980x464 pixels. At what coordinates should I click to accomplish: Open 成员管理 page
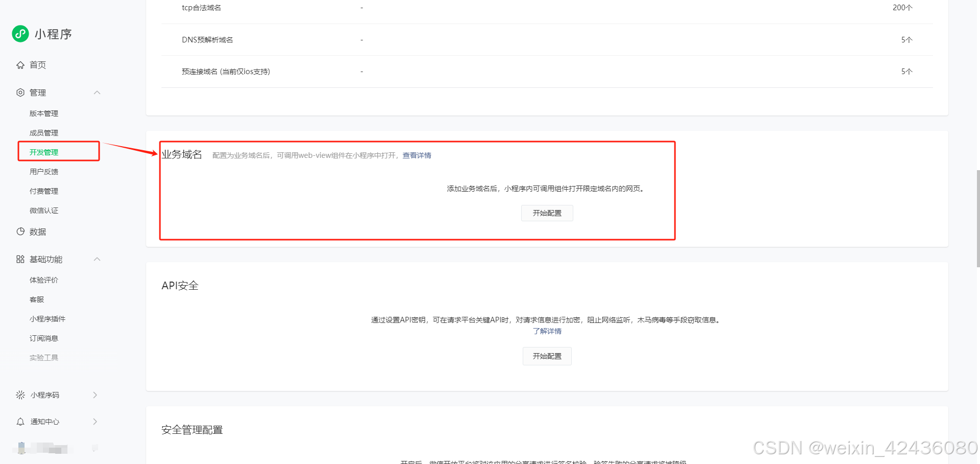tap(44, 132)
